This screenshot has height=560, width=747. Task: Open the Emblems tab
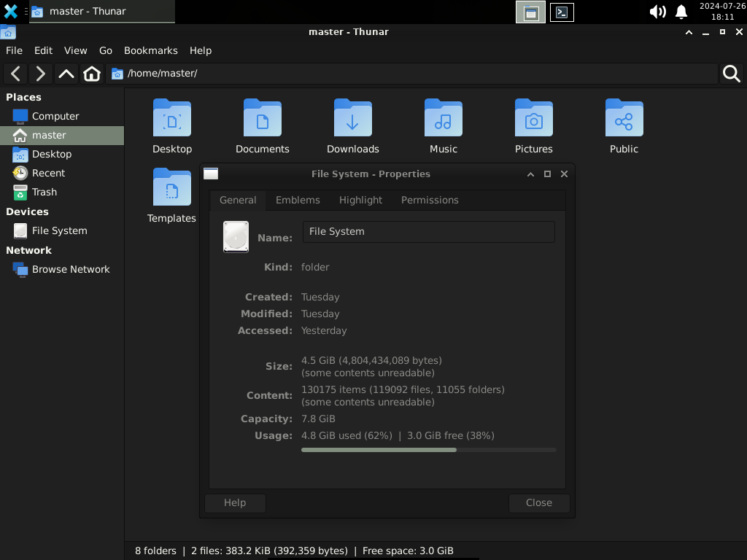coord(298,200)
